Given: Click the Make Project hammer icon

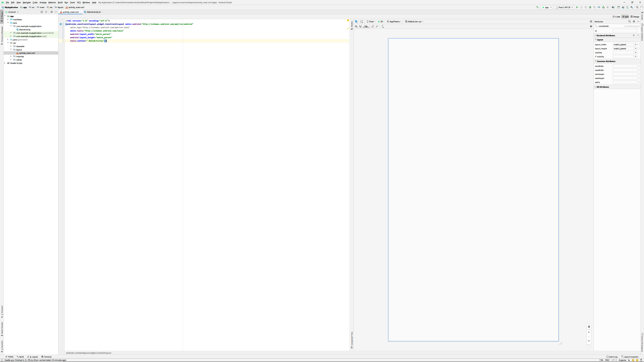Looking at the screenshot, I should [x=538, y=7].
